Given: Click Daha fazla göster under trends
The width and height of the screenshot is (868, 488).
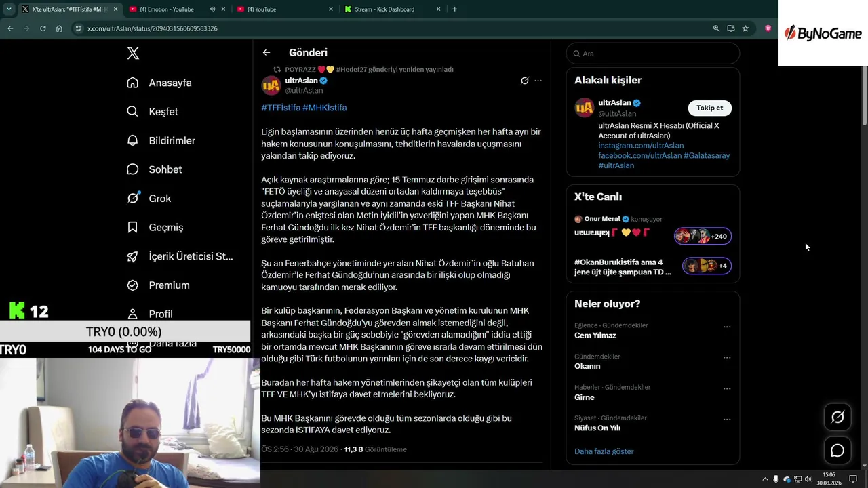Looking at the screenshot, I should 604,451.
